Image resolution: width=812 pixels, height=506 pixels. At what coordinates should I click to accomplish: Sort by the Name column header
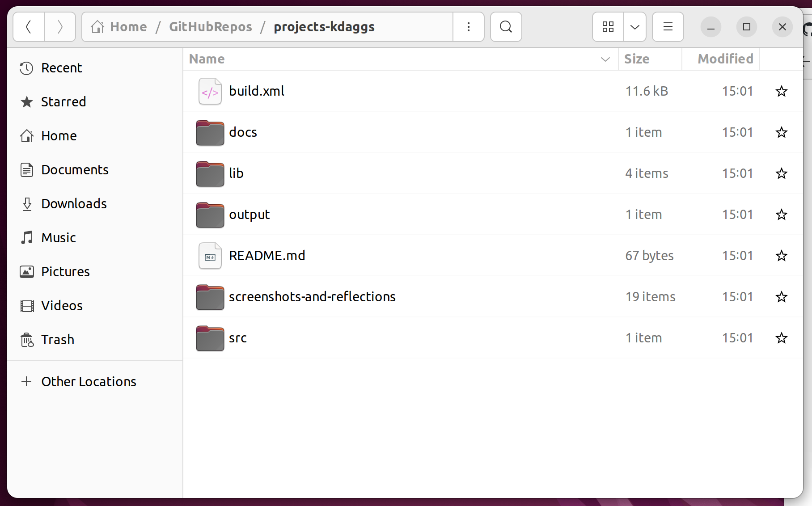(x=401, y=59)
